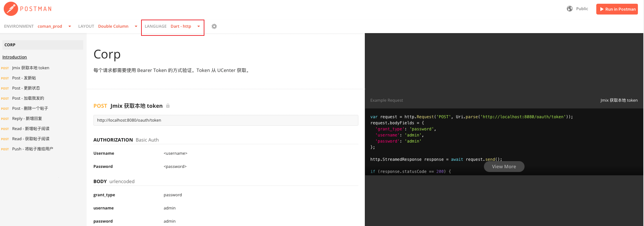Screen dimensions: 644x226
Task: Click the Dart example request code block
Action: [x=504, y=142]
